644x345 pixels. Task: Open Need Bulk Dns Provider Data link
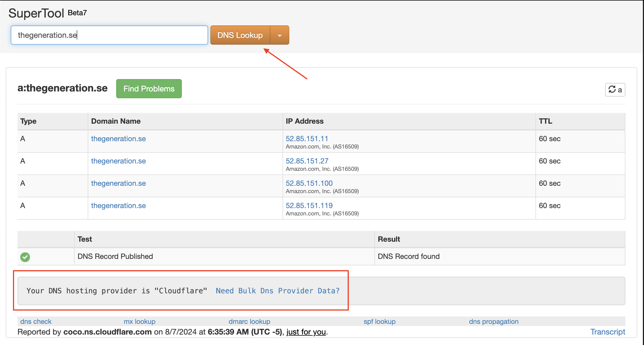tap(277, 291)
